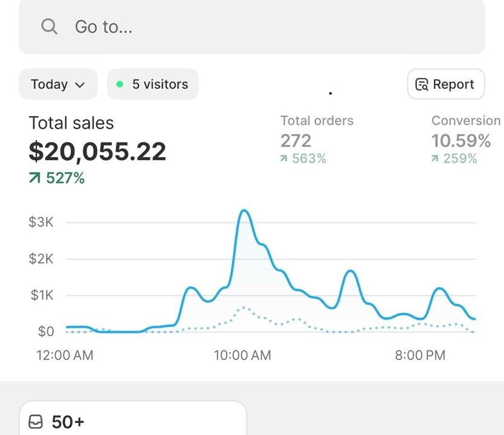Click the green live visitors dot
504x435 pixels.
tap(120, 84)
